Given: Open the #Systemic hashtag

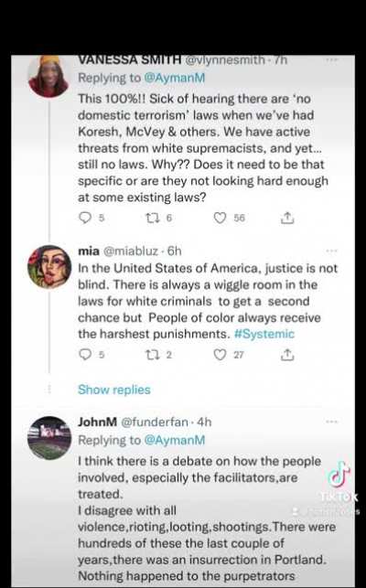Looking at the screenshot, I should pos(264,334).
